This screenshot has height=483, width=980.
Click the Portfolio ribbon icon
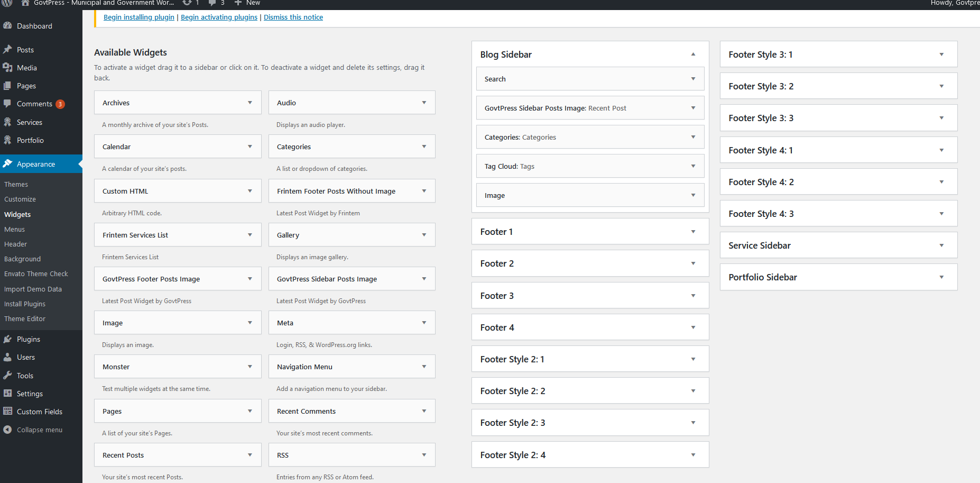(x=7, y=140)
